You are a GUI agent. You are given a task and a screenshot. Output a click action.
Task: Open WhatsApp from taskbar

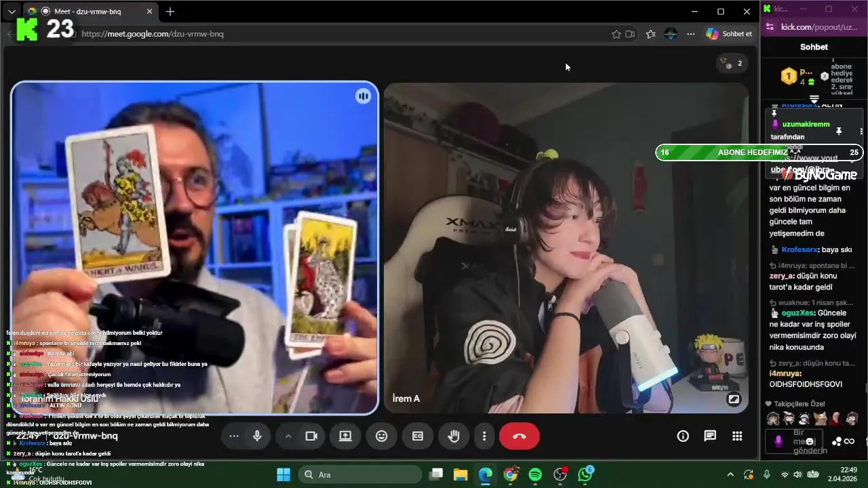[x=585, y=474]
